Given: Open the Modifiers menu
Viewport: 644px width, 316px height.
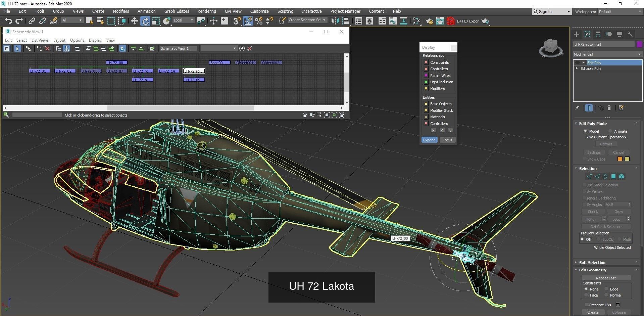Looking at the screenshot, I should point(121,11).
